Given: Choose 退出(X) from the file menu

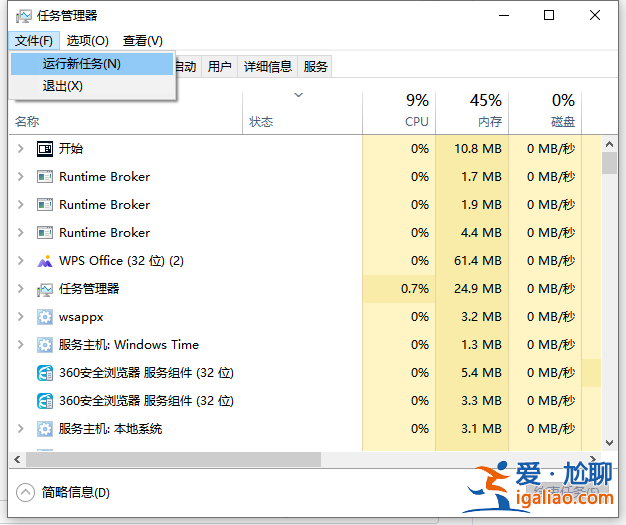Looking at the screenshot, I should click(92, 86).
